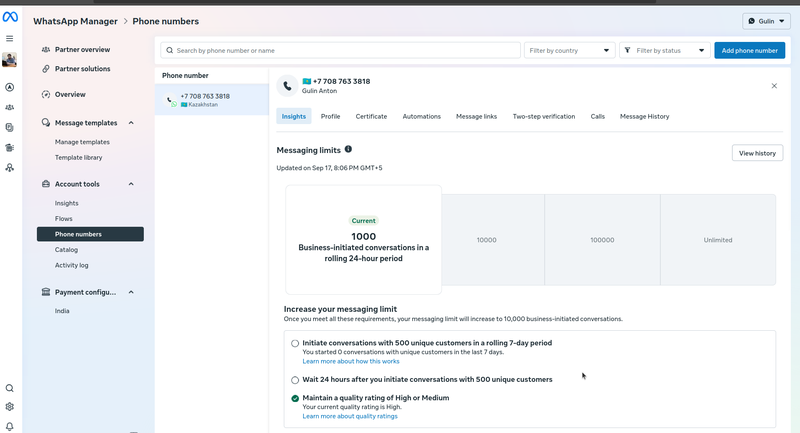
Task: Click the Add phone number button
Action: tap(749, 50)
